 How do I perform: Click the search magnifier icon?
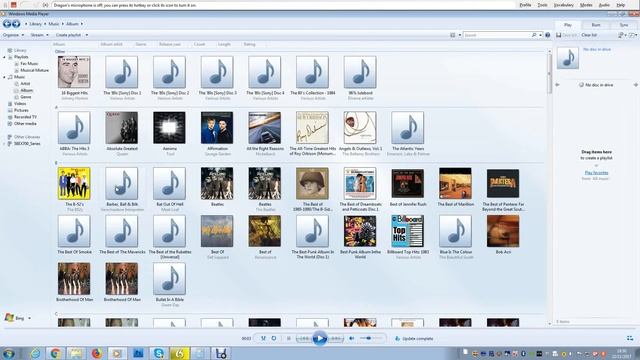(534, 35)
